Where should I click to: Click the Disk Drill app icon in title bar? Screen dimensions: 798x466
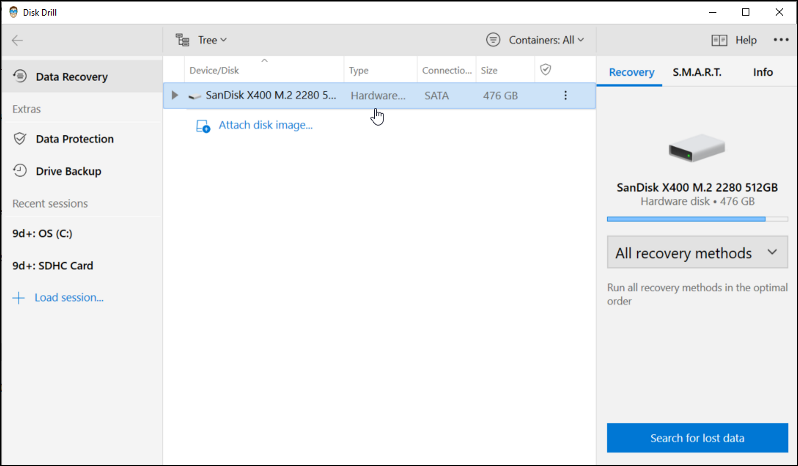tap(13, 12)
